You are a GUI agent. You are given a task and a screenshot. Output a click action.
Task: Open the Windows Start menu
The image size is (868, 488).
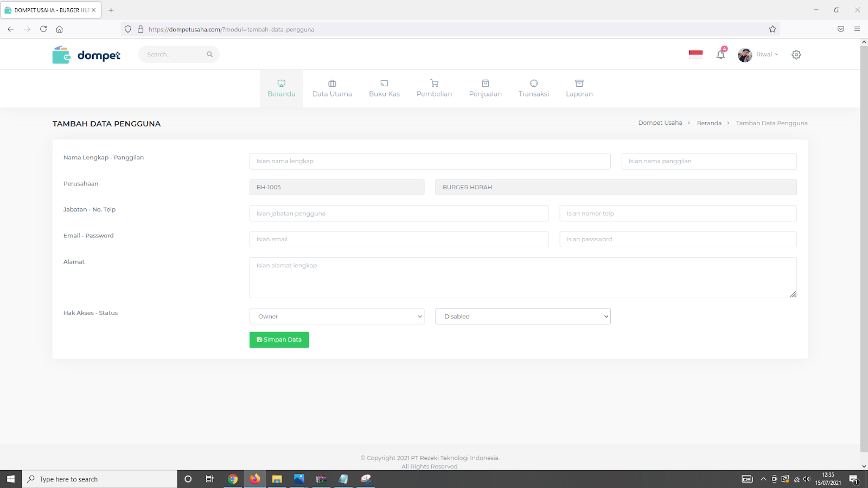(x=11, y=479)
